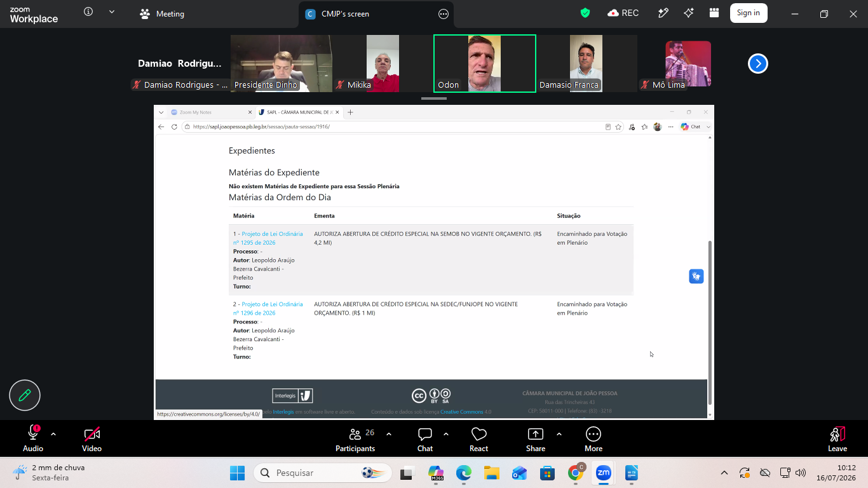Switch to the Meeting tab

coord(162,13)
